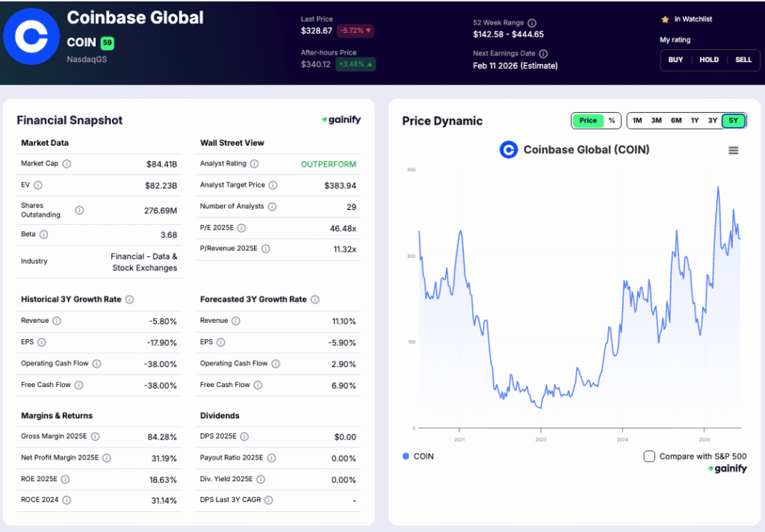Click the info icon next to Market Cap

66,164
